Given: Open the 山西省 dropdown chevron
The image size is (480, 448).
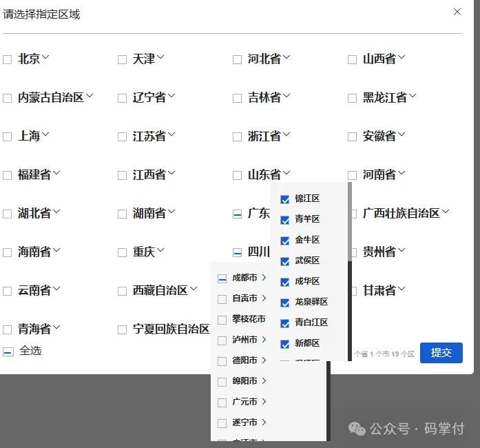Looking at the screenshot, I should click(x=401, y=57).
